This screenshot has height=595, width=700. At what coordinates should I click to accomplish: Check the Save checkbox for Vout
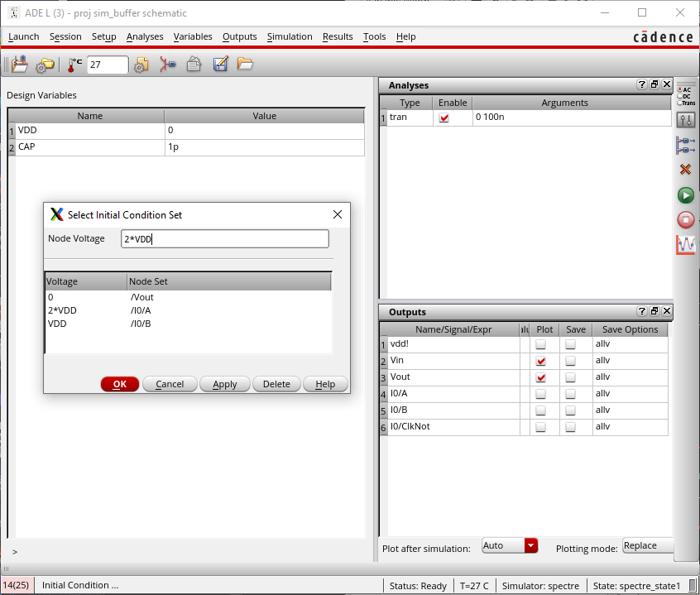[570, 377]
